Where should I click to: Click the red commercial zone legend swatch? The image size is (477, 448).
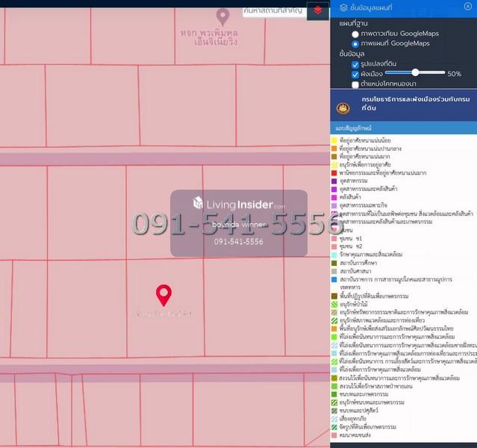(334, 172)
